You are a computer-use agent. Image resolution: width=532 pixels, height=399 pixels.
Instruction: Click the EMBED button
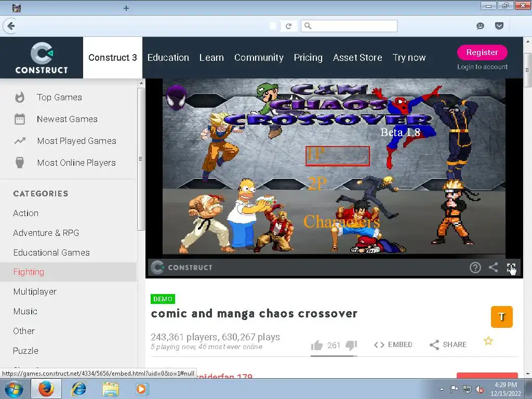point(393,345)
